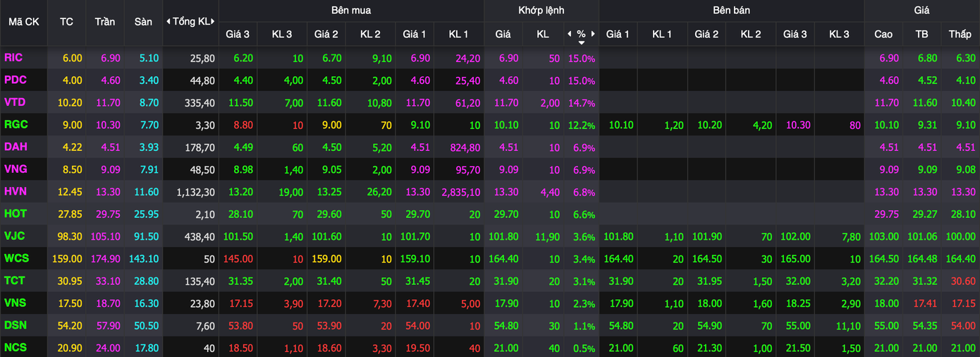
Task: Open the RIC stock symbol
Action: [13, 58]
